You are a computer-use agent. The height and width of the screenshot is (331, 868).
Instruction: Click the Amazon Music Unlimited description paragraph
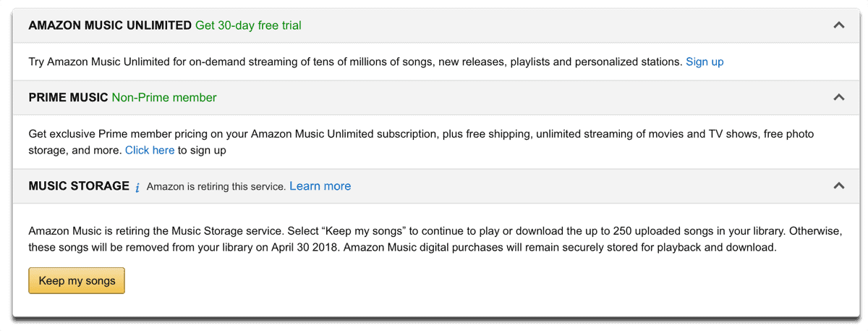coord(354,62)
